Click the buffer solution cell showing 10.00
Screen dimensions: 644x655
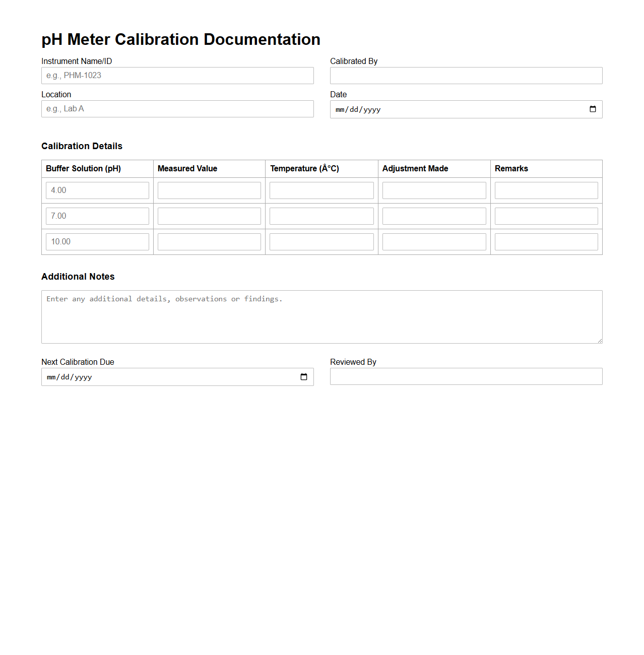[x=97, y=241]
